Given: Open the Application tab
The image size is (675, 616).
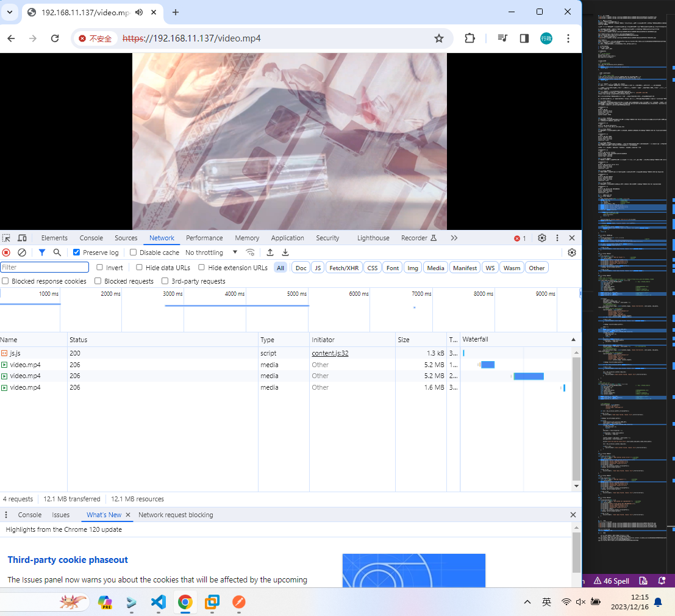Looking at the screenshot, I should tap(288, 238).
